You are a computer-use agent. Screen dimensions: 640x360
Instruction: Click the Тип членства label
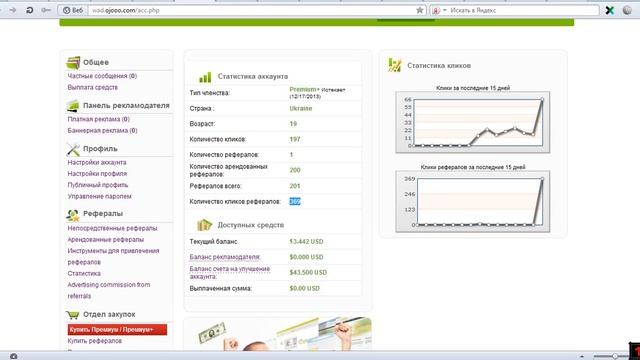[210, 93]
